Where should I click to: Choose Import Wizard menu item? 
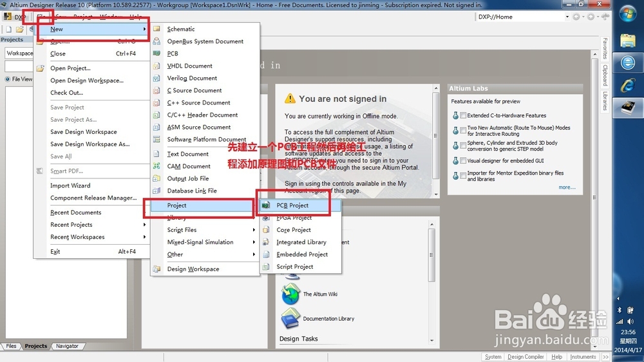coord(93,186)
